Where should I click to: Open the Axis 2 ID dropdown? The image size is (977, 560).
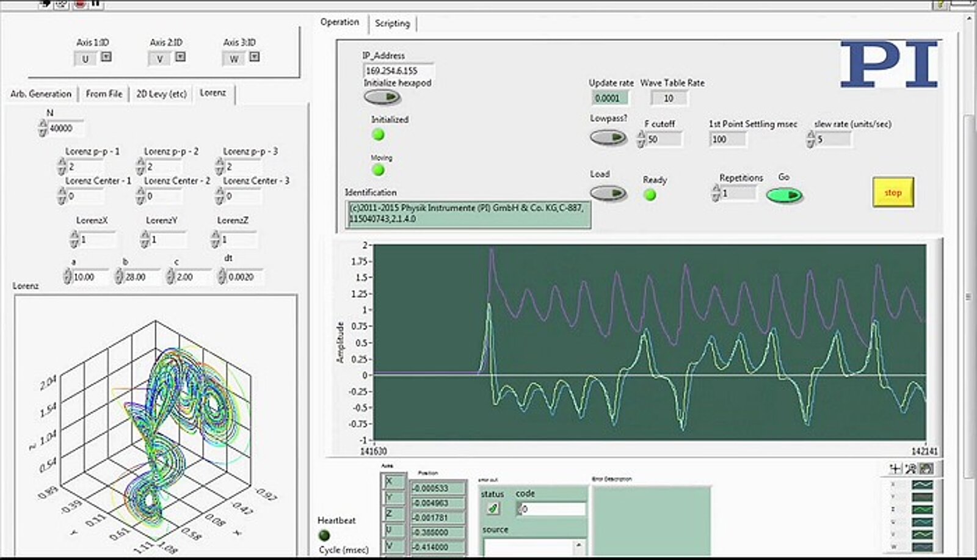(180, 57)
